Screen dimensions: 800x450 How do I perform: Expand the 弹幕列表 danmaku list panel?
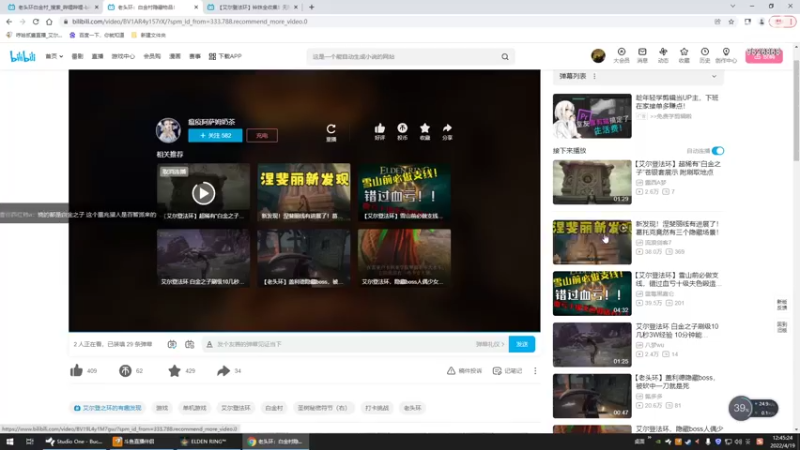(714, 76)
